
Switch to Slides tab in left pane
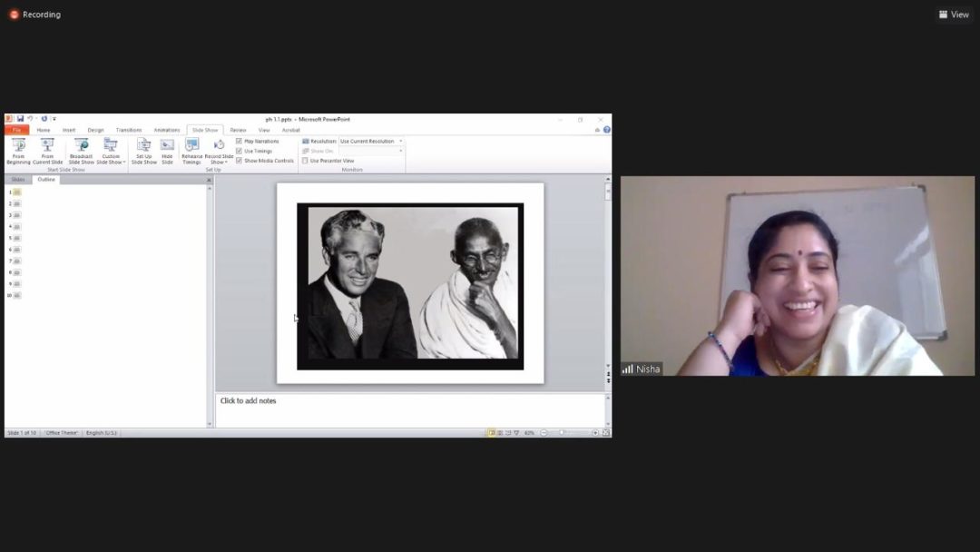[18, 180]
